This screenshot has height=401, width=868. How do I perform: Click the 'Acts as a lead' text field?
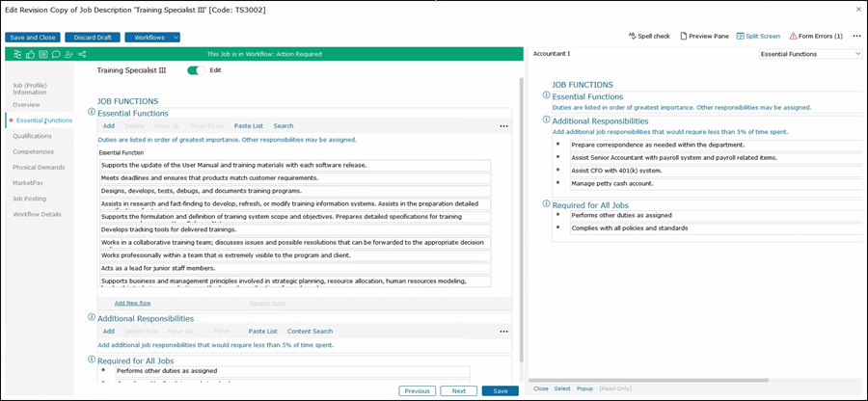(x=295, y=268)
